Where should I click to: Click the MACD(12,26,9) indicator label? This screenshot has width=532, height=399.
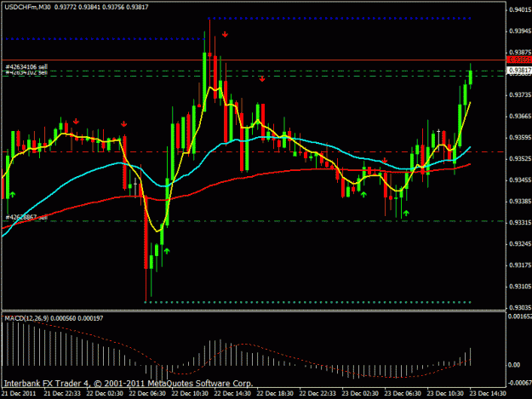[26, 318]
